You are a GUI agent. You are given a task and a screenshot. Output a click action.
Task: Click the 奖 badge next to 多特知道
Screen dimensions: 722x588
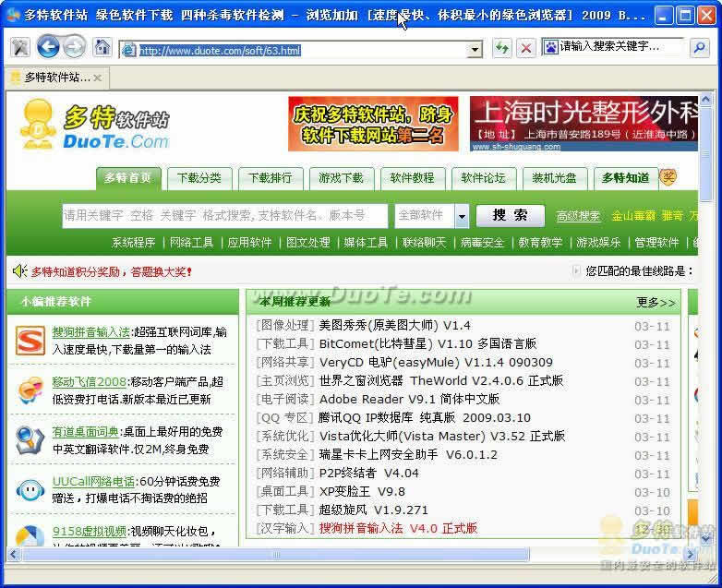pos(668,177)
